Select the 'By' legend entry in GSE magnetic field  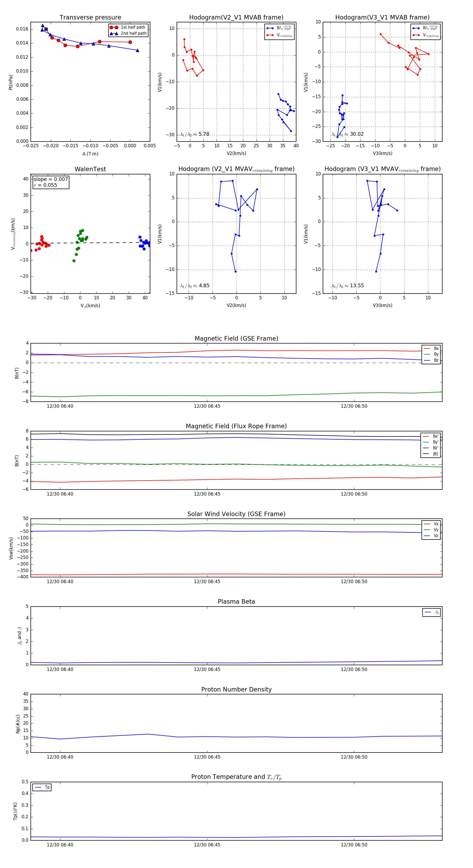431,354
